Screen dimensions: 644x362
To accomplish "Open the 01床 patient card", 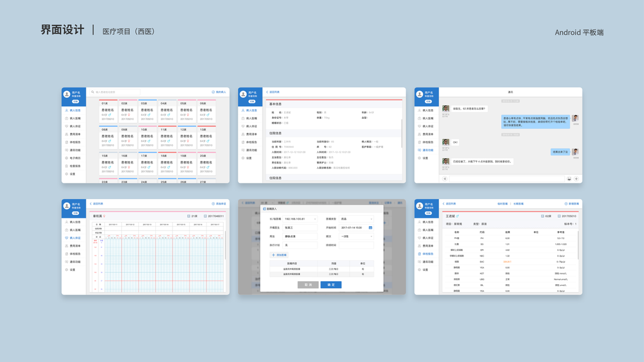I will click(x=108, y=111).
